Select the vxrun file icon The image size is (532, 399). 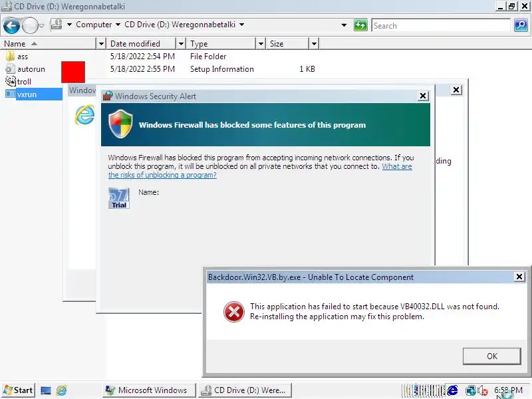tap(10, 94)
